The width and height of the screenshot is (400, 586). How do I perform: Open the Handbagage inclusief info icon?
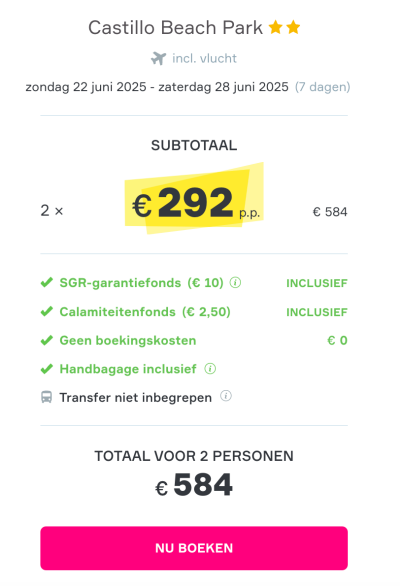tap(210, 369)
